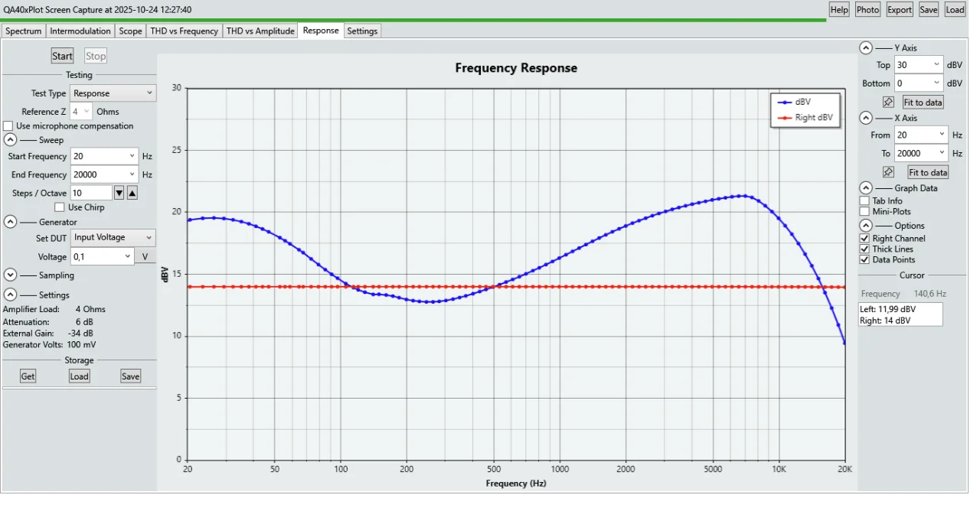Click the pin icon under X Axis

[x=888, y=172]
